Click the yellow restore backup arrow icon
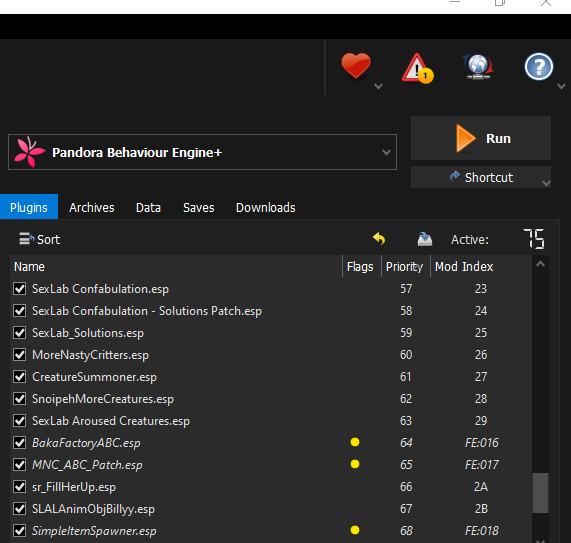Image resolution: width=571 pixels, height=543 pixels. click(379, 239)
